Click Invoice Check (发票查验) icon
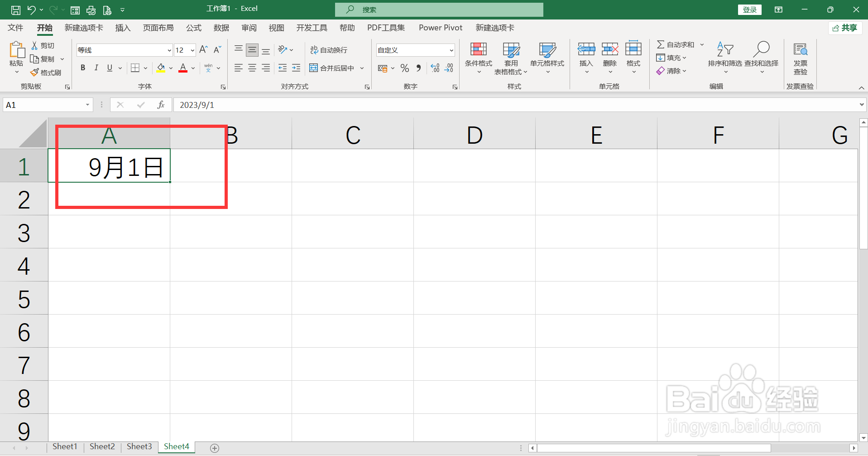Image resolution: width=868 pixels, height=456 pixels. point(801,58)
